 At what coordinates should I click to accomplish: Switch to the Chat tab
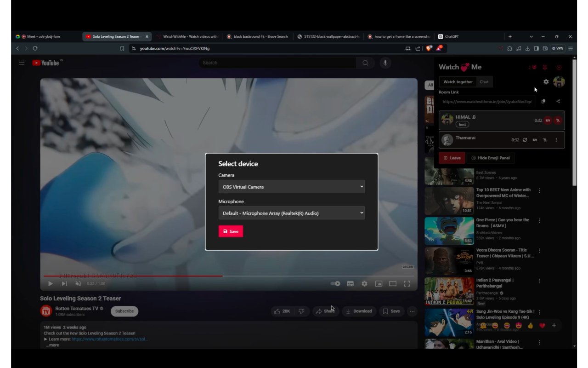[484, 82]
